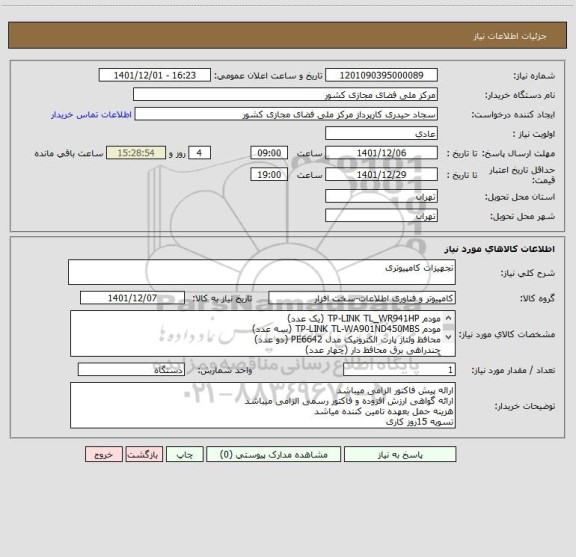Screen dimensions: 576x557
Task: Click note 'تسویه 15روز کاری'
Action: pos(420,422)
